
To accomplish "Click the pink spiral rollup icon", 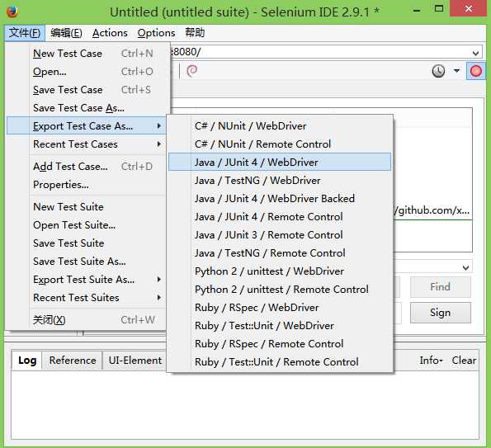I will (191, 71).
